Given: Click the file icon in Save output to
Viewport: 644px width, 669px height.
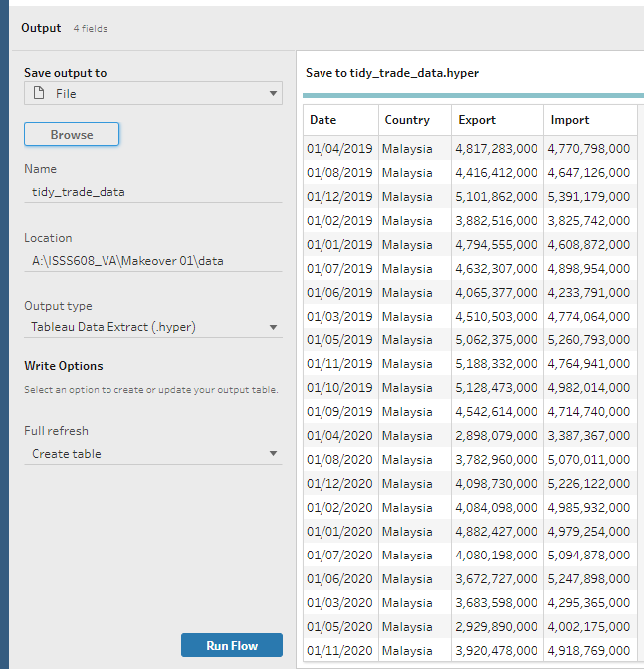Looking at the screenshot, I should tap(40, 93).
